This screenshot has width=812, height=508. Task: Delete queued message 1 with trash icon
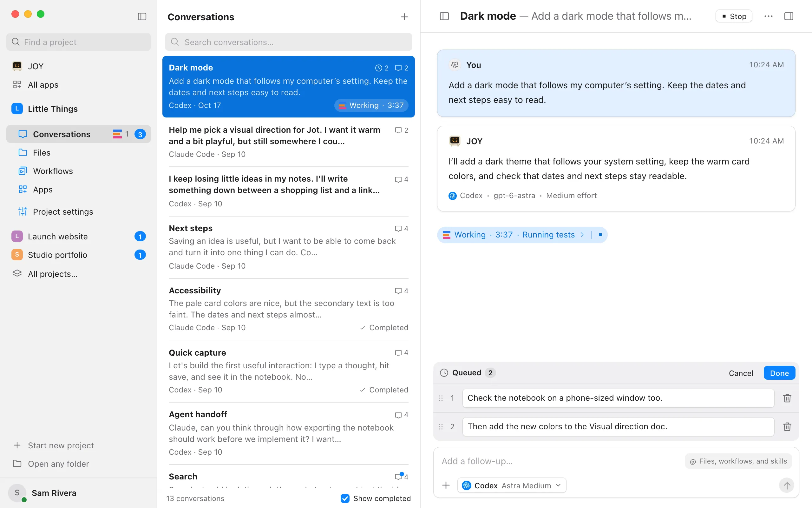pyautogui.click(x=787, y=398)
